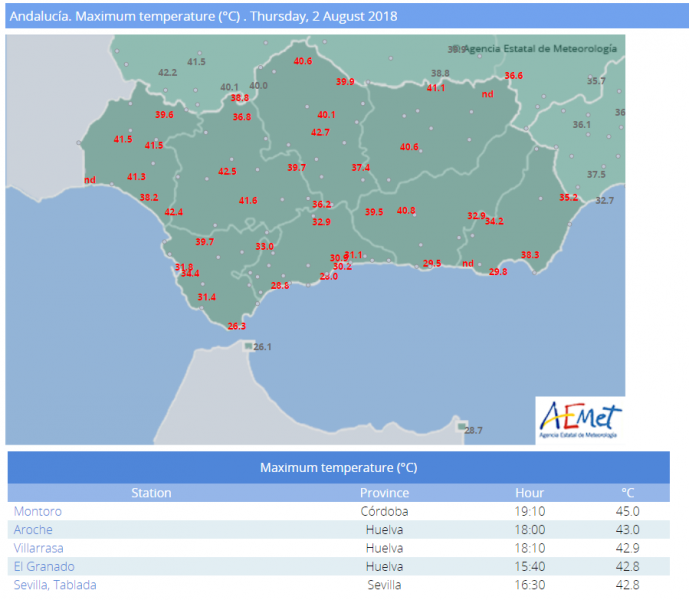689x600 pixels.
Task: Click the 42.7 temperature label on map
Action: pyautogui.click(x=320, y=132)
